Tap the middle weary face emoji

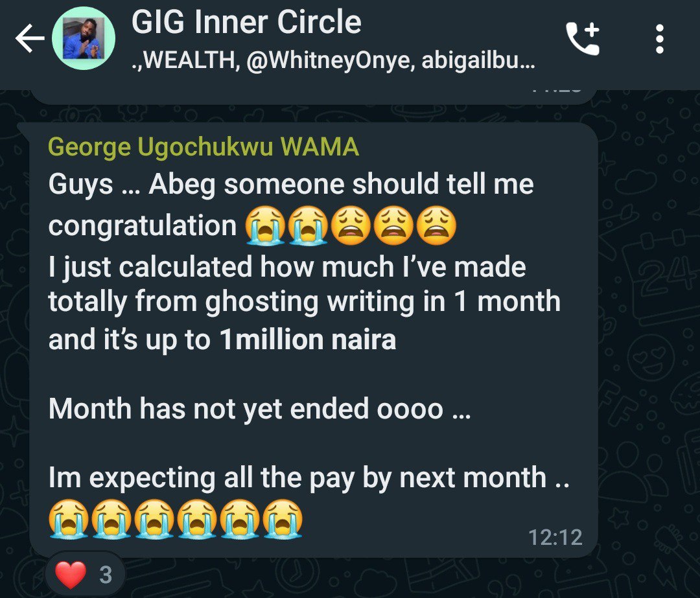(x=394, y=225)
